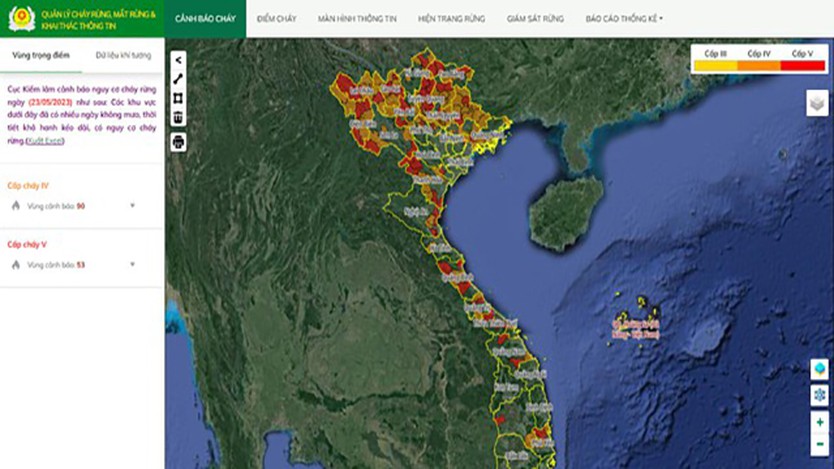This screenshot has width=834, height=469.
Task: Click the snowflake icon on the map
Action: click(x=820, y=395)
